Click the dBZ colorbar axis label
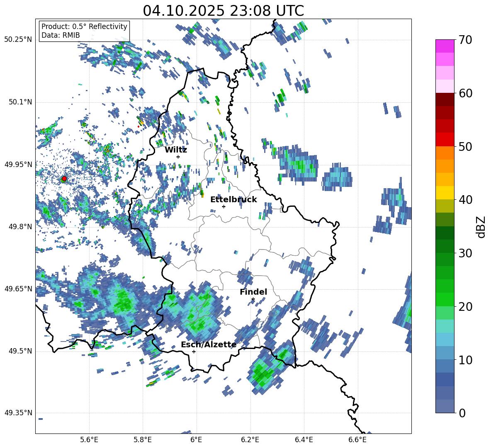This screenshot has height=448, width=491. pos(481,227)
